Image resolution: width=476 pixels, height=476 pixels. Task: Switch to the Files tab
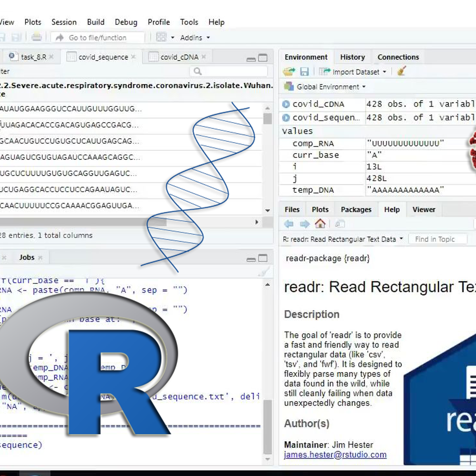292,209
